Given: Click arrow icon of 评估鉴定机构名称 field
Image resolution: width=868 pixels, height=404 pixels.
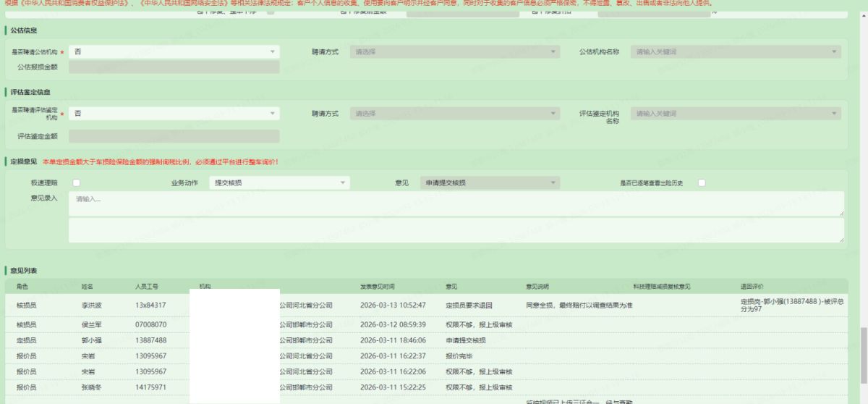Looking at the screenshot, I should point(835,114).
